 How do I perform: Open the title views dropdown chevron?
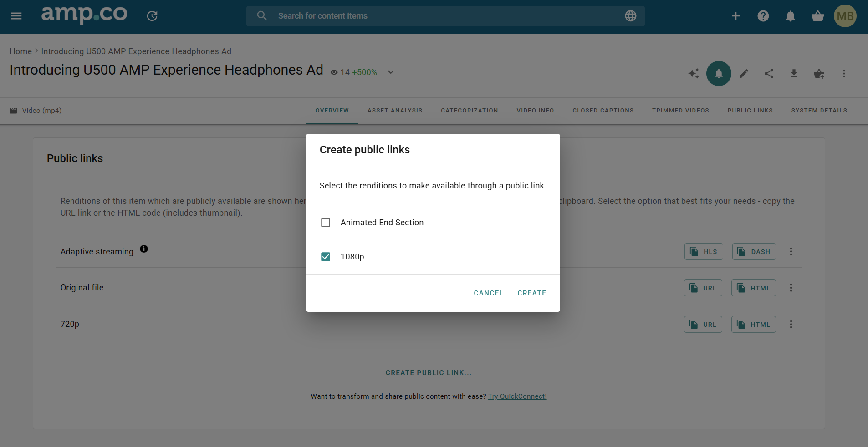(391, 72)
